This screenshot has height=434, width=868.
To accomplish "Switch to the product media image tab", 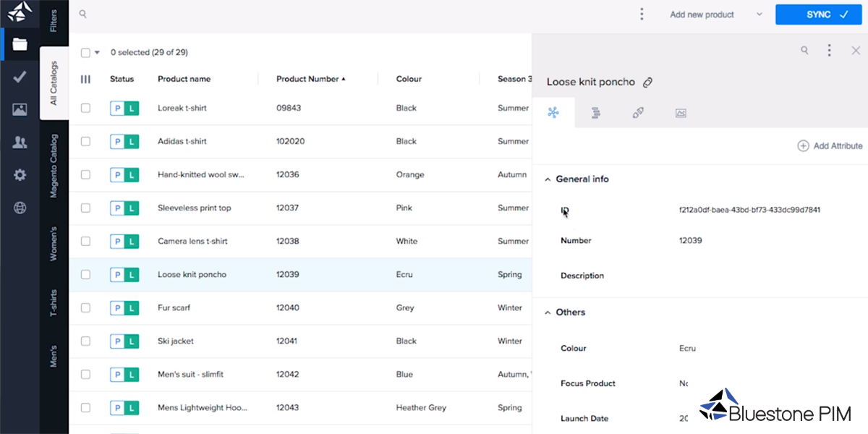I will [680, 113].
